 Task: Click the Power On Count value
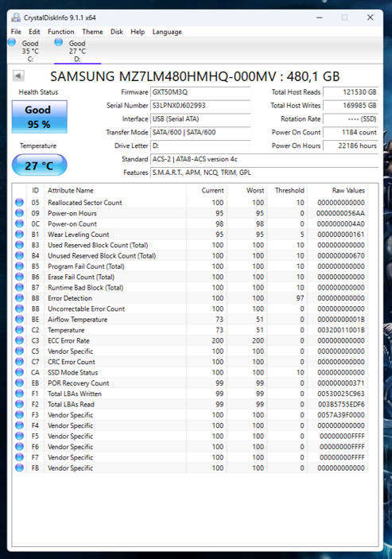pos(351,132)
